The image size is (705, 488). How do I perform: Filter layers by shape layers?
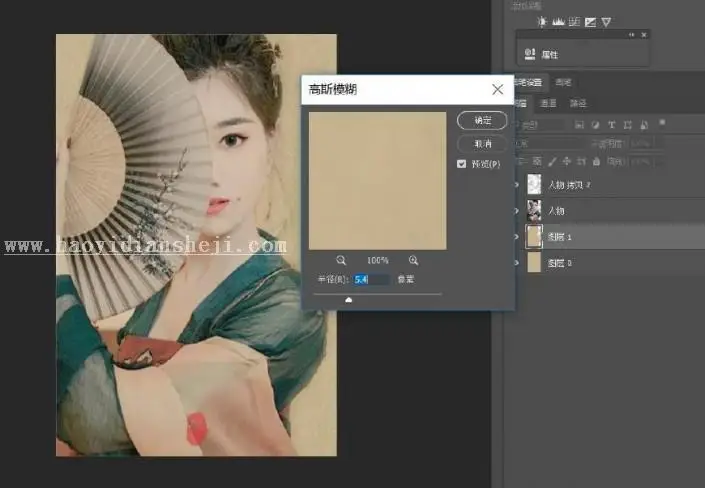coord(628,125)
